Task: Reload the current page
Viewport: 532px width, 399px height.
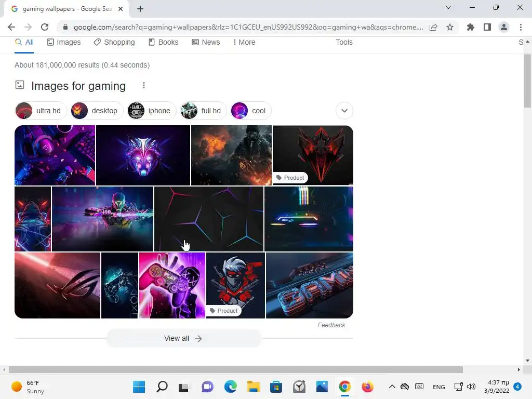Action: [45, 27]
